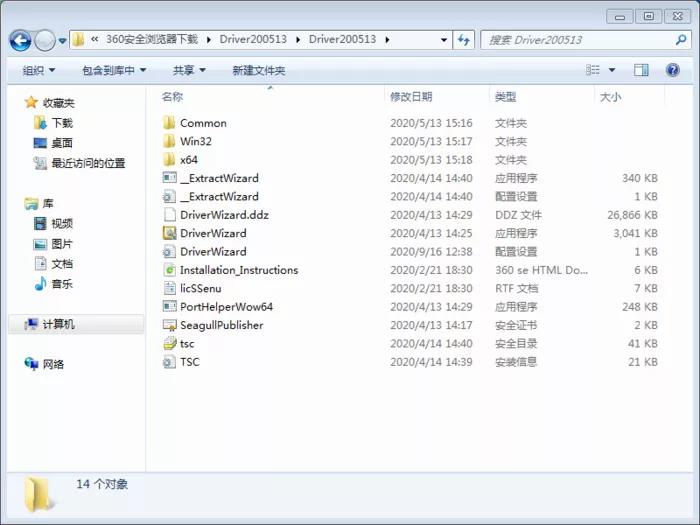700x525 pixels.
Task: Open the recent pages dropdown arrow
Action: (62, 41)
